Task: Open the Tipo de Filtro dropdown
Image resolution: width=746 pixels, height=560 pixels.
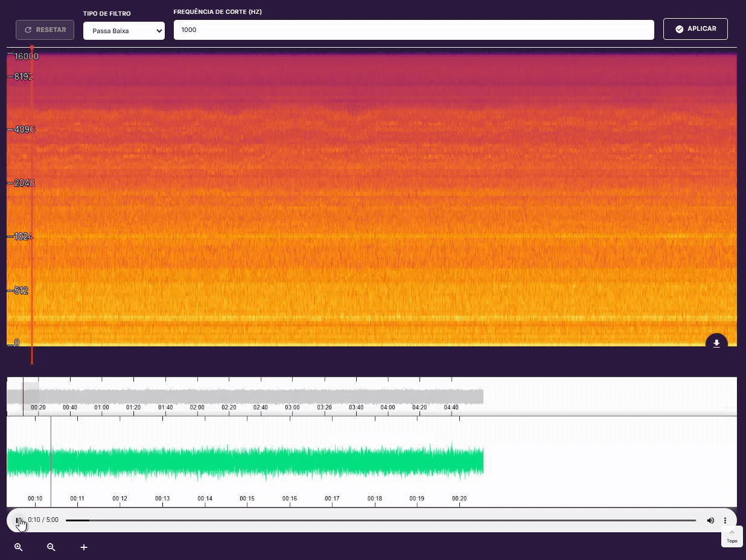Action: click(x=124, y=30)
